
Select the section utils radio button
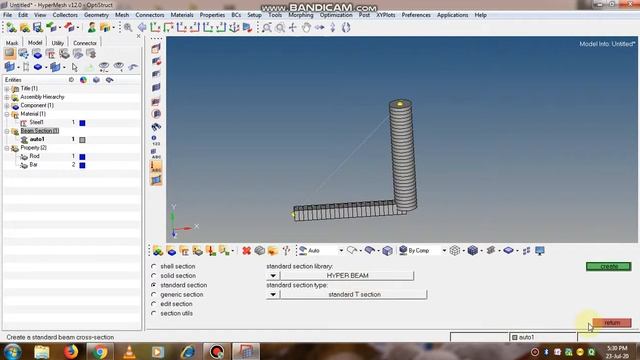(x=153, y=313)
